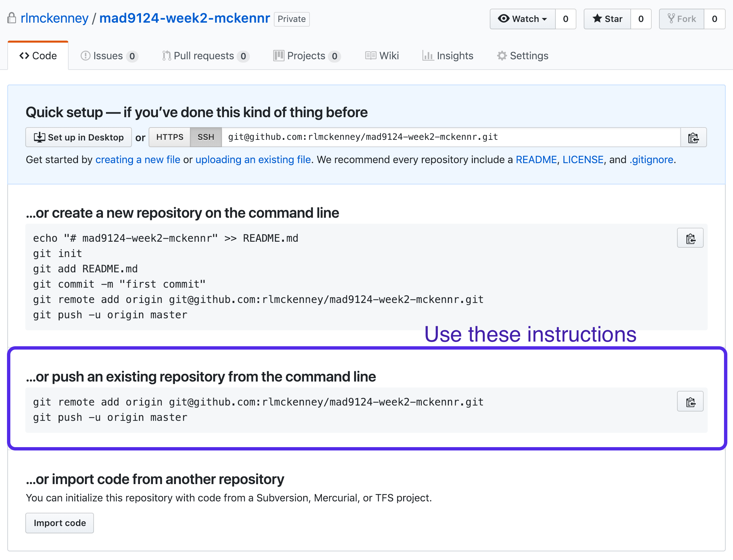This screenshot has width=733, height=560.
Task: Go to the Projects tab
Action: coord(307,56)
